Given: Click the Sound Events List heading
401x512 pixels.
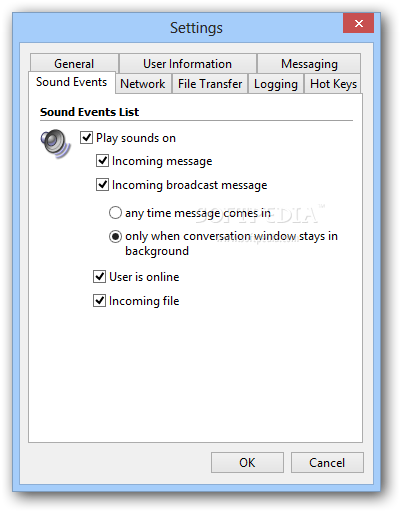Looking at the screenshot, I should [89, 112].
